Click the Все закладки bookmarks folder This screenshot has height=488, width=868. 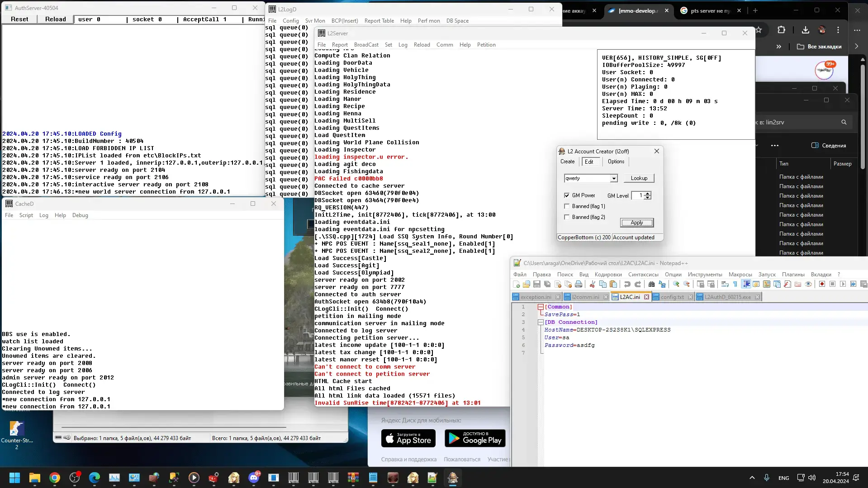(x=819, y=47)
